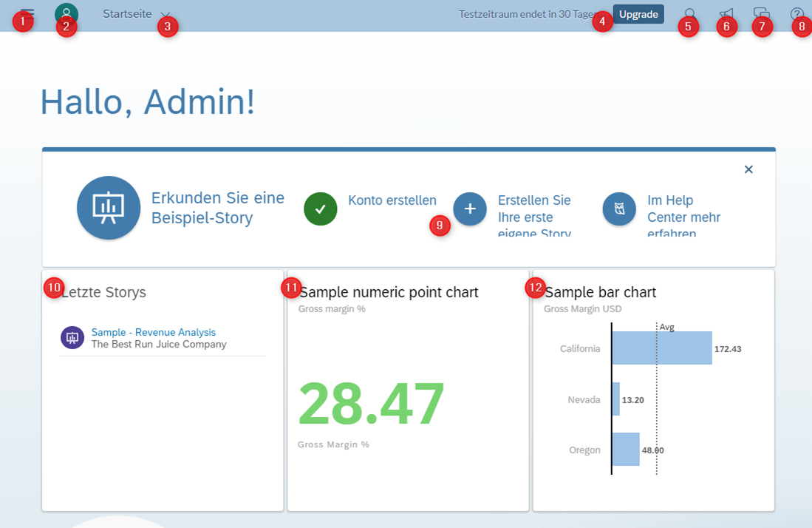Image resolution: width=812 pixels, height=528 pixels.
Task: Expand the Startseite dropdown chevron
Action: pyautogui.click(x=166, y=16)
